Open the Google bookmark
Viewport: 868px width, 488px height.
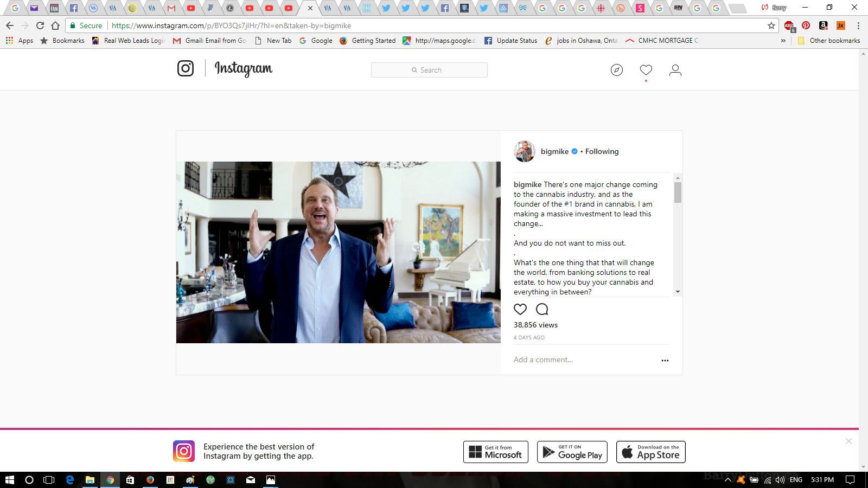[x=316, y=41]
